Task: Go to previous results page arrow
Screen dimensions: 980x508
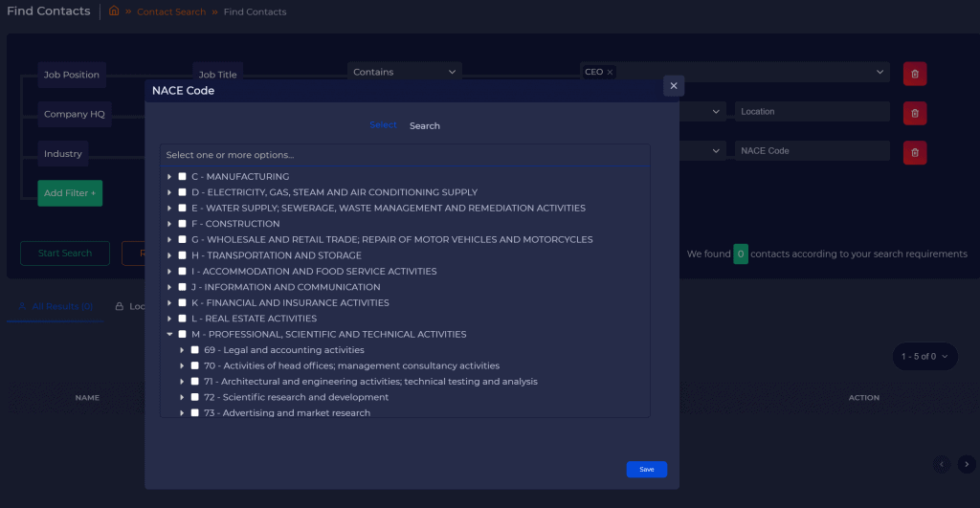Action: [x=942, y=464]
